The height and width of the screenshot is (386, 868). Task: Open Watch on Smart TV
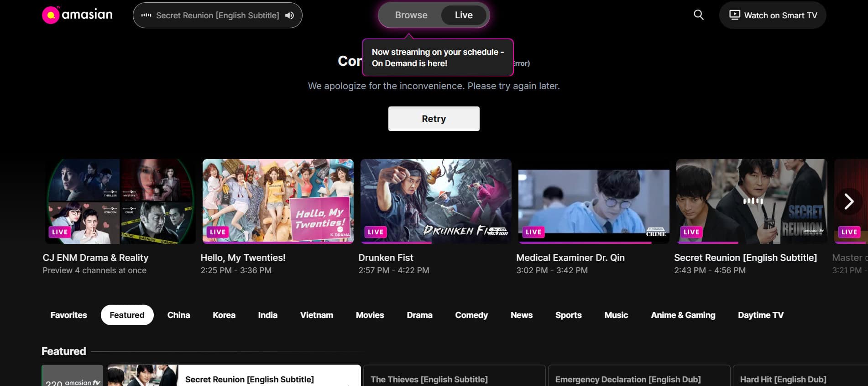[773, 15]
